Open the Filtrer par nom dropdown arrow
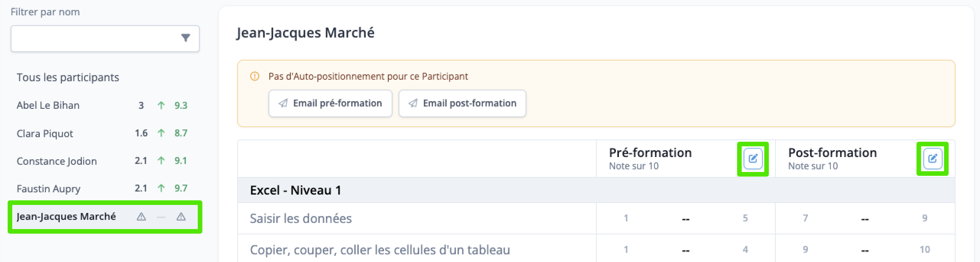Screen dimensions: 980x262 pos(186,38)
